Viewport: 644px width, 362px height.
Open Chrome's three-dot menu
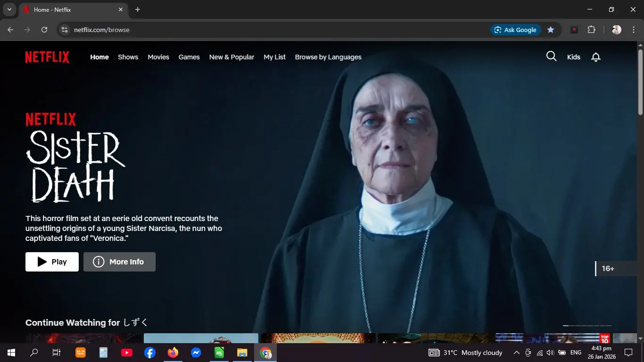tap(633, 30)
